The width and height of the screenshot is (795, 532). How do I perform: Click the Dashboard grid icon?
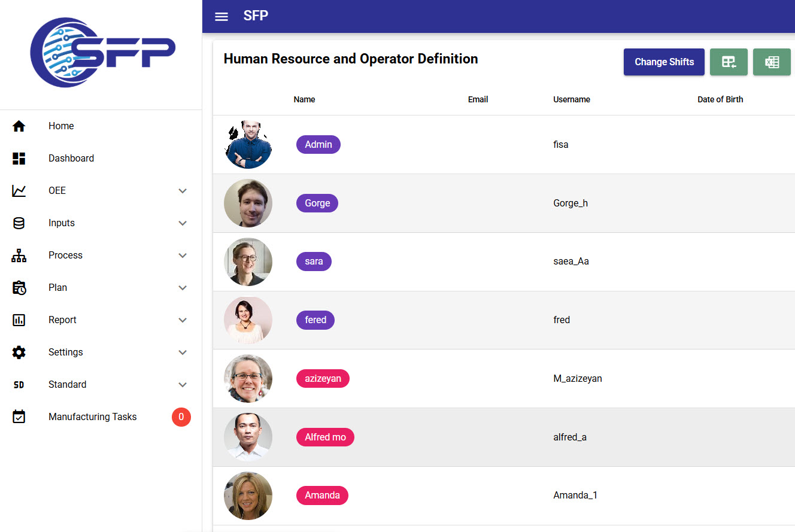point(19,158)
